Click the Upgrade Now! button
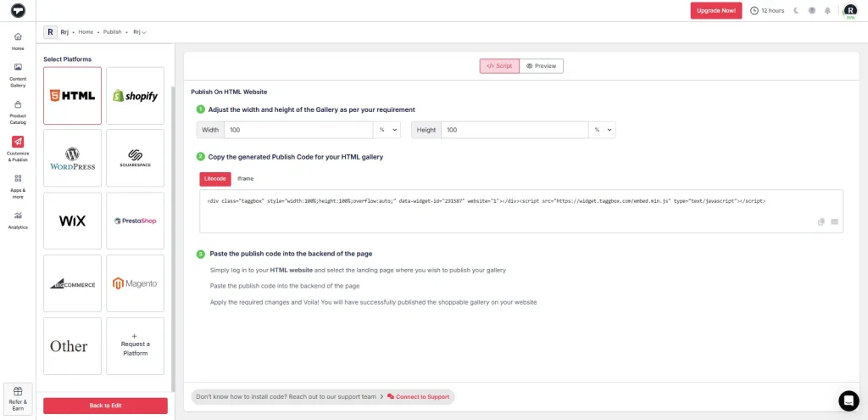Viewport: 868px width, 420px height. click(715, 10)
